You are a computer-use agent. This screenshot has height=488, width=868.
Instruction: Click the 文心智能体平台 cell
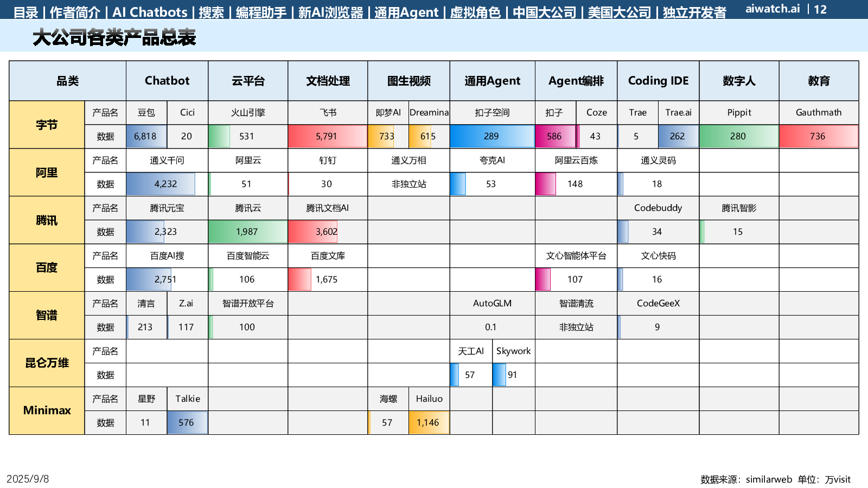pyautogui.click(x=576, y=255)
